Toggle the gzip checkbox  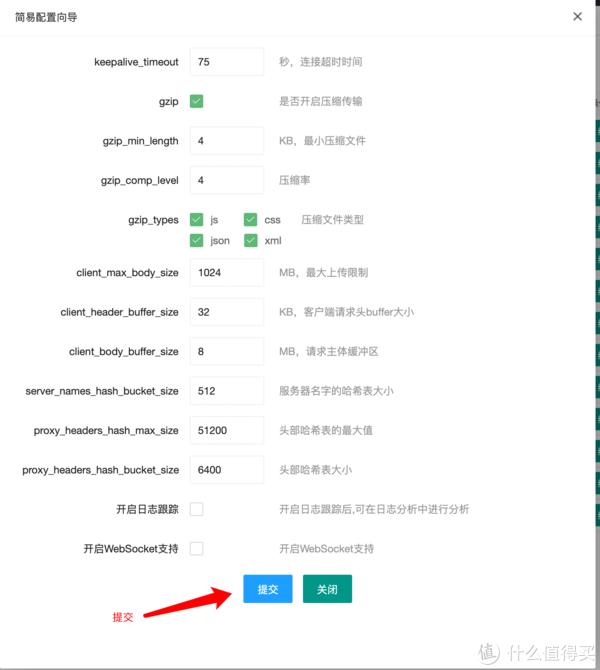coord(197,101)
